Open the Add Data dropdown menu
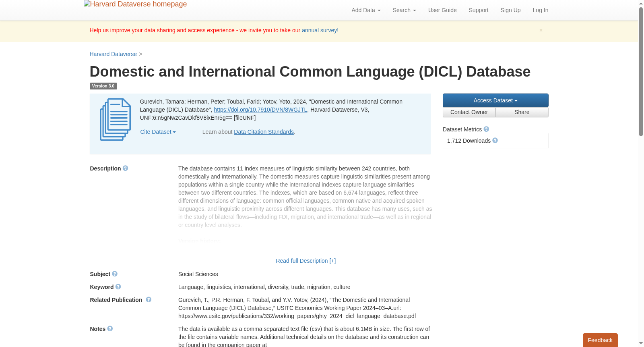The width and height of the screenshot is (644, 347). point(366,10)
